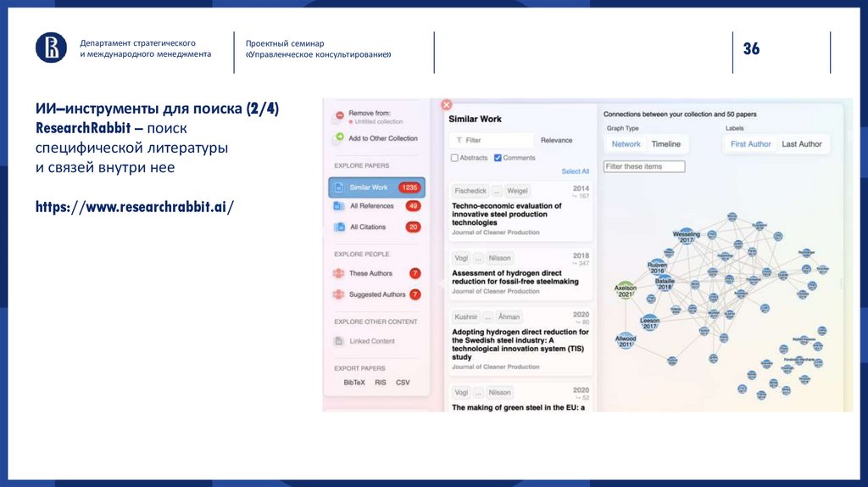Click the Filter search field
This screenshot has width=868, height=487.
[x=491, y=140]
